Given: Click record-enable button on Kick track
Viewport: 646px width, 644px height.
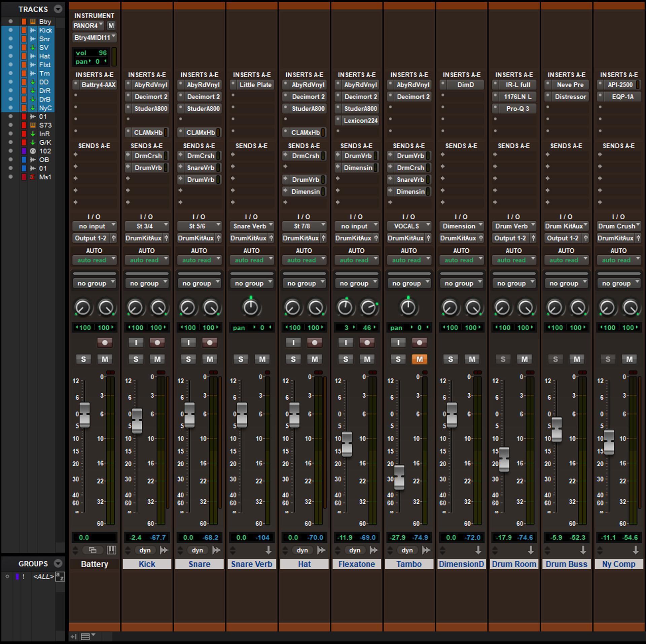Looking at the screenshot, I should point(157,343).
